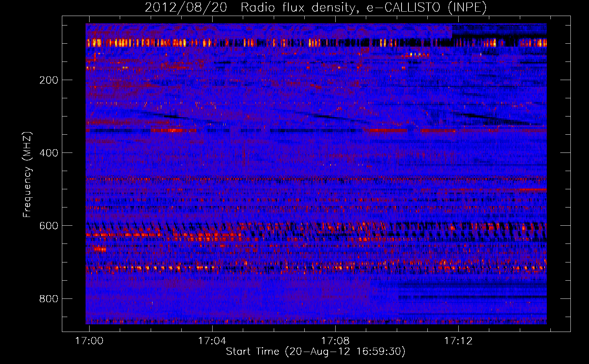Click the 600 frequency tick label

click(49, 226)
